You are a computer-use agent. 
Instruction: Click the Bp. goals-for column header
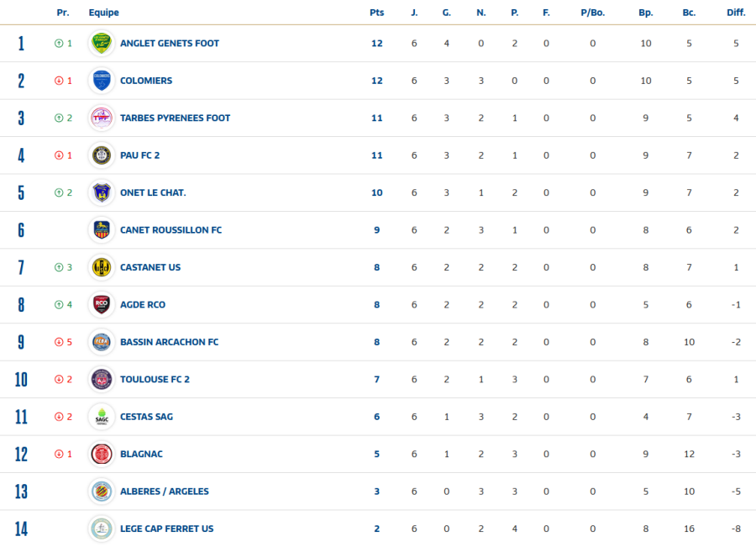(645, 13)
